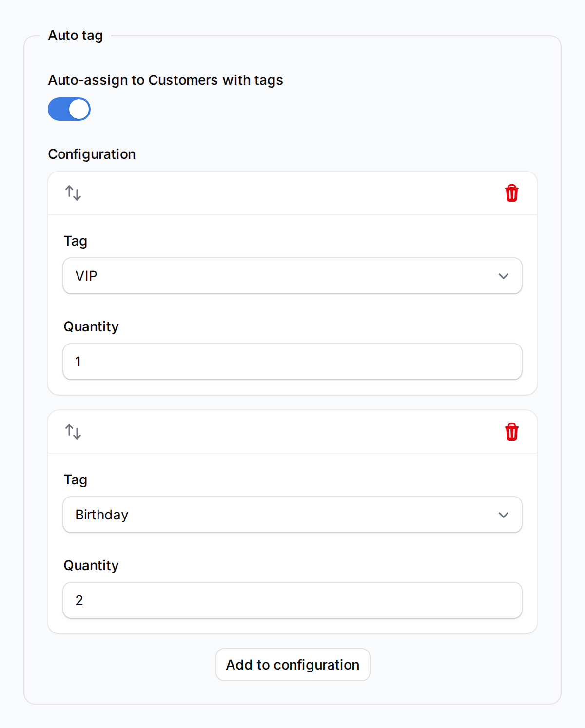Click the chevron on the Birthday tag selector
Image resolution: width=585 pixels, height=728 pixels.
pos(504,515)
